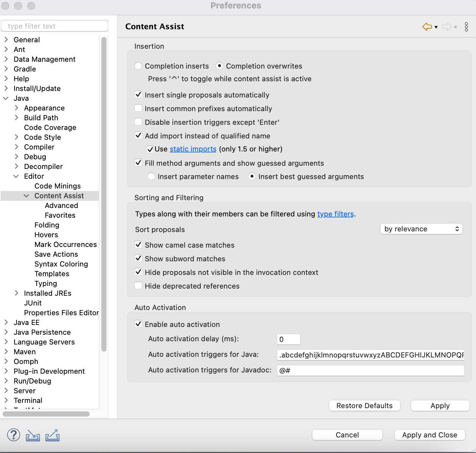Open Save Actions preference page
476x453 pixels.
point(56,254)
